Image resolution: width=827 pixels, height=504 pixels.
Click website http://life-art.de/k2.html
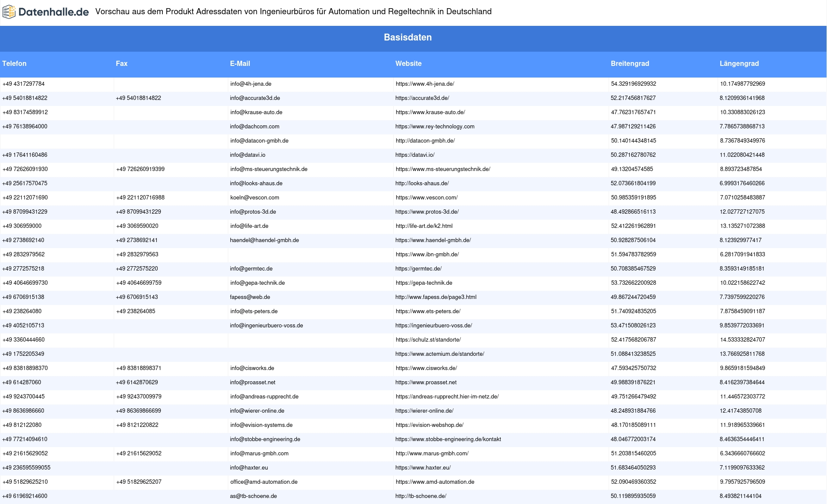[424, 226]
